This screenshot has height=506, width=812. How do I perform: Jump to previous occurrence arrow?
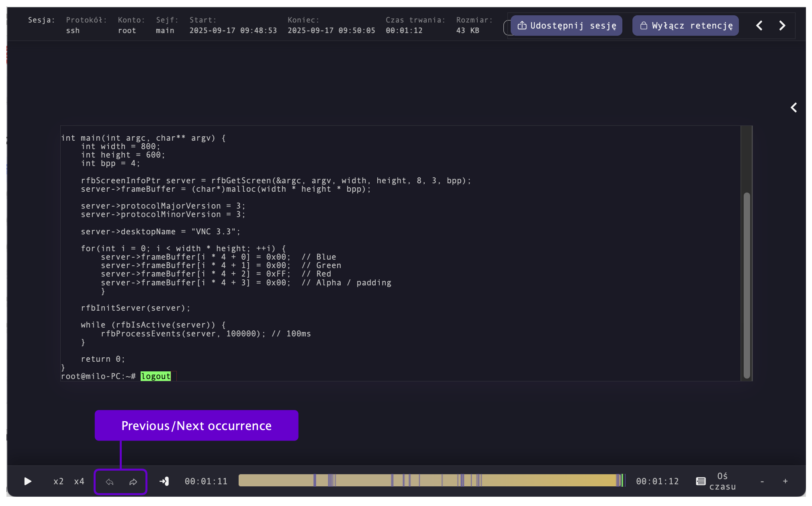(x=109, y=481)
